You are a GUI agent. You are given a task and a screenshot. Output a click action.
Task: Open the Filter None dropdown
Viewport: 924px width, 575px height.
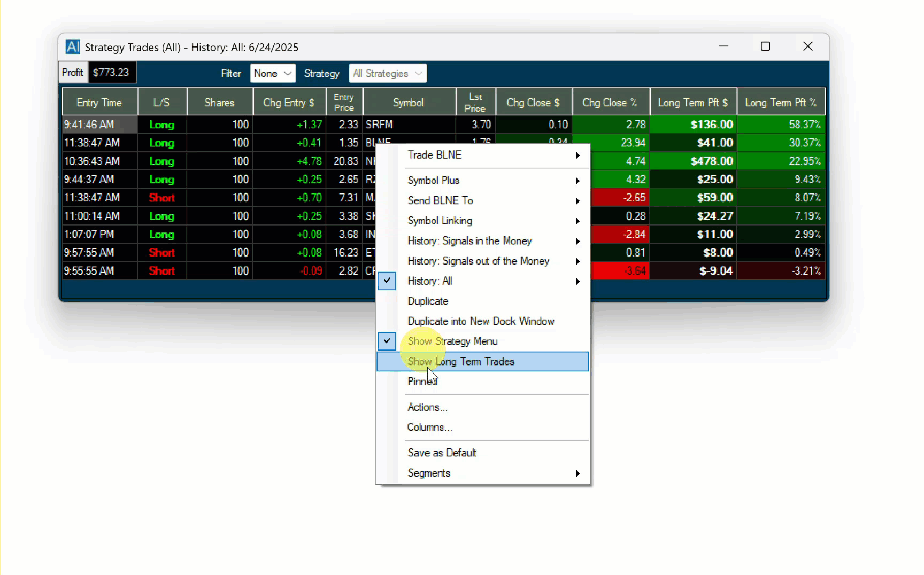click(273, 73)
